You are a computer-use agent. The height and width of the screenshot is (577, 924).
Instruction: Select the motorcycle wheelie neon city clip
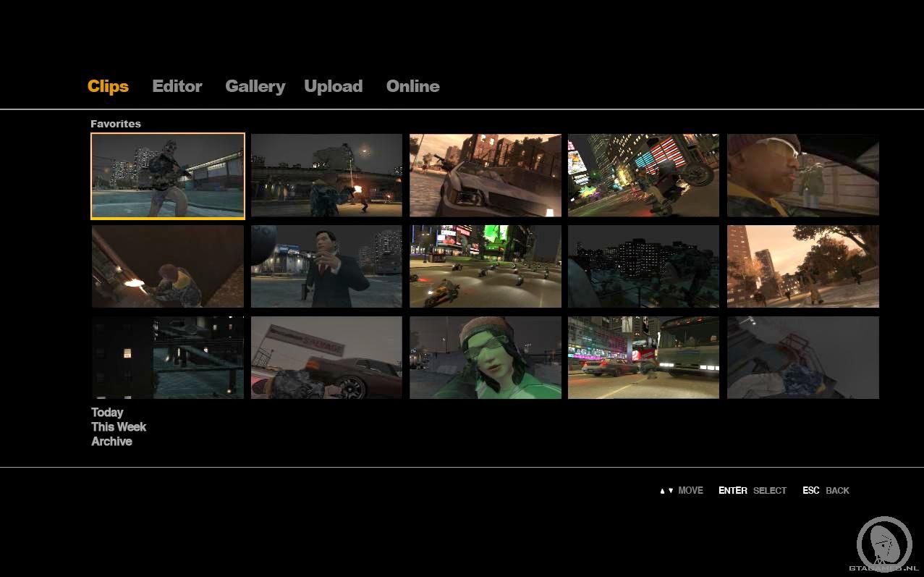coord(644,175)
